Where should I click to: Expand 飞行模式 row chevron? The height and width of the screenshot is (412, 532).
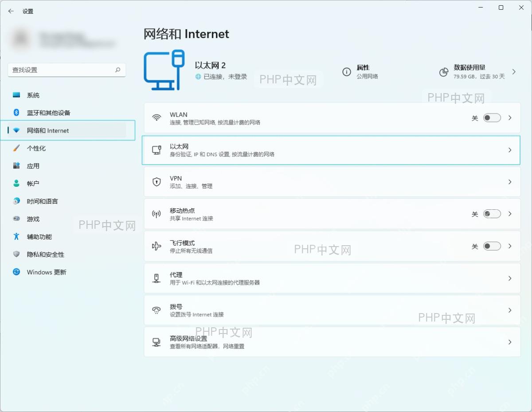click(x=510, y=246)
